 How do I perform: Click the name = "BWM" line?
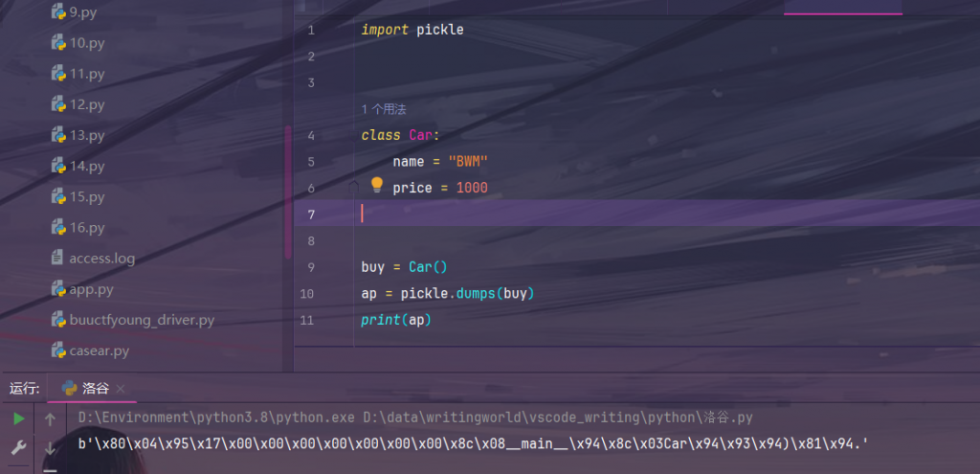click(440, 162)
